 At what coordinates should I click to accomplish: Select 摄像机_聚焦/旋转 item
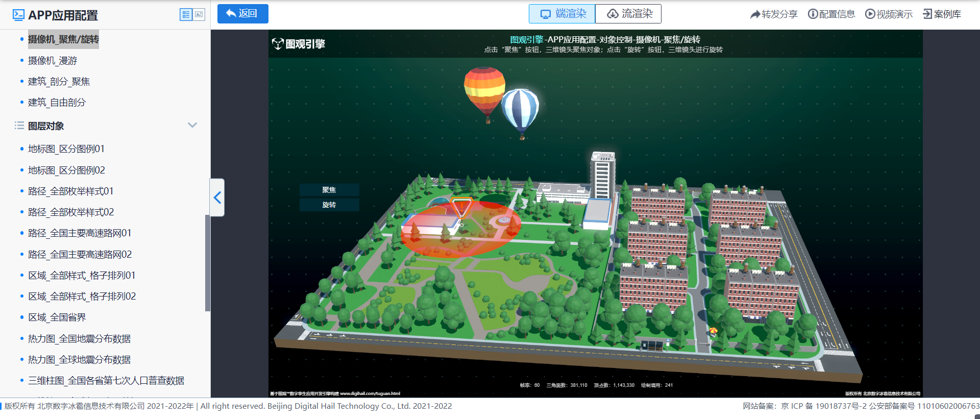[63, 39]
